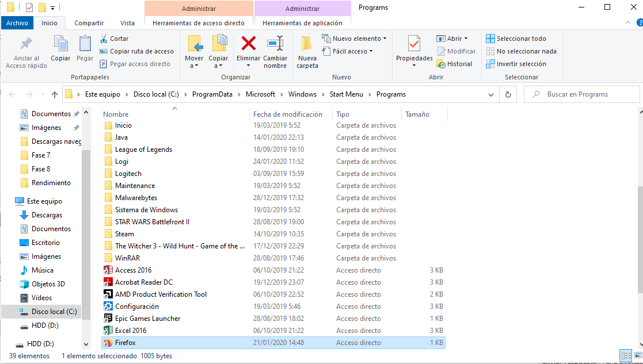Expand the Abrir dropdown arrow

pyautogui.click(x=466, y=39)
